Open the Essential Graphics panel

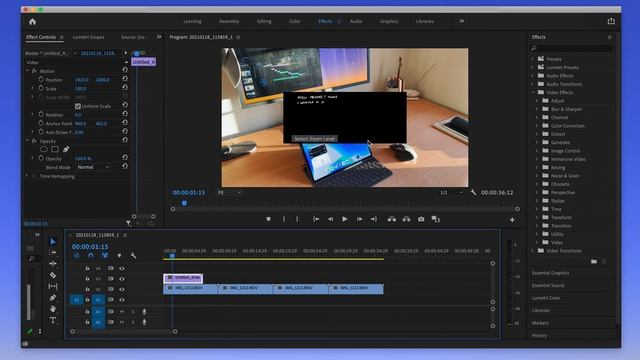point(550,273)
